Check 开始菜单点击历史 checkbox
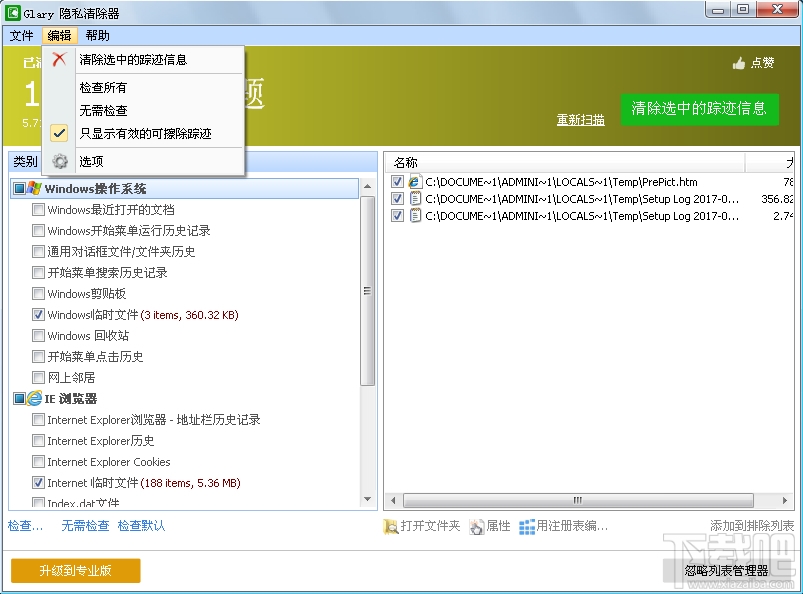The width and height of the screenshot is (803, 594). click(x=38, y=356)
